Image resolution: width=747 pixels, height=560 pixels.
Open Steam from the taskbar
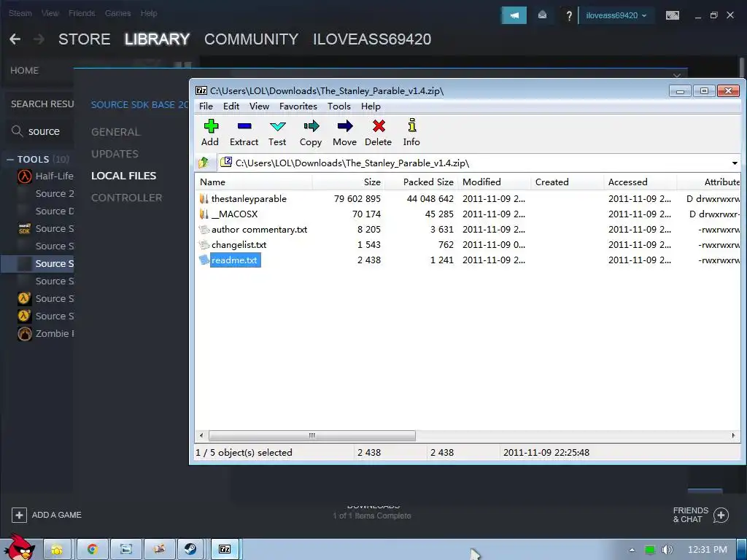[x=191, y=549]
